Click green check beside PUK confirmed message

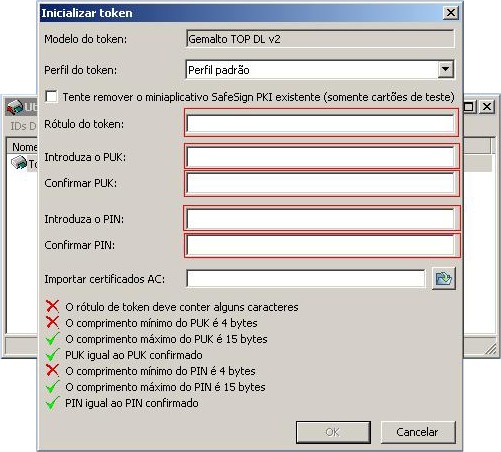tap(52, 354)
